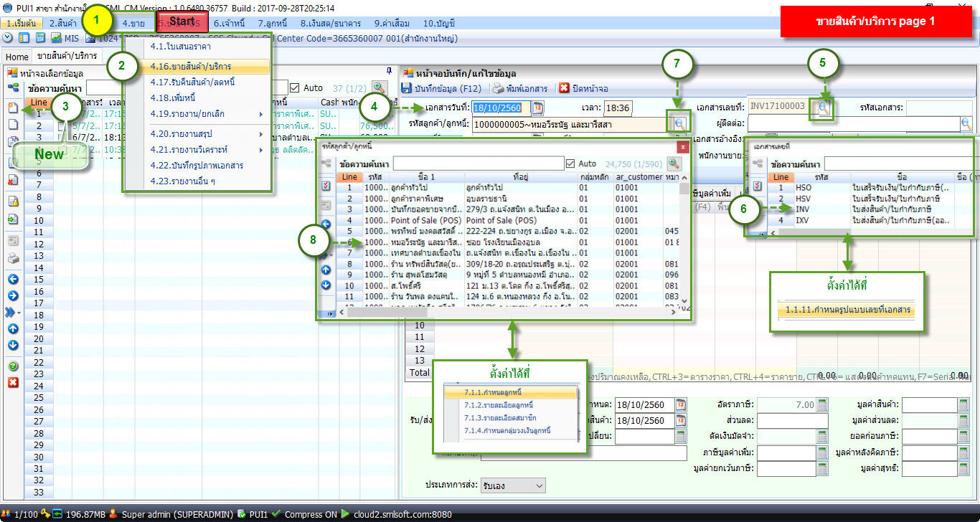Click the printer icon in the left sidebar

(13, 258)
